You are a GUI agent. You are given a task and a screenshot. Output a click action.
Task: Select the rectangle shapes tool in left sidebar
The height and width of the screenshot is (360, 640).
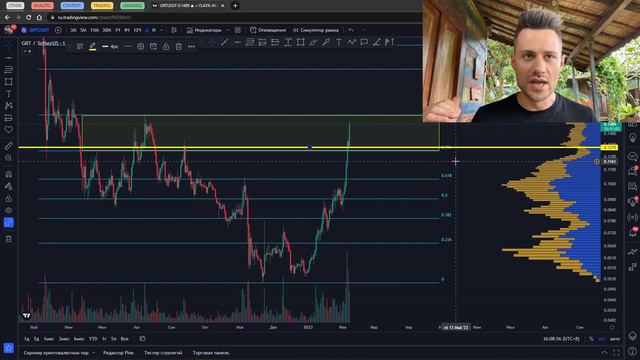[9, 82]
